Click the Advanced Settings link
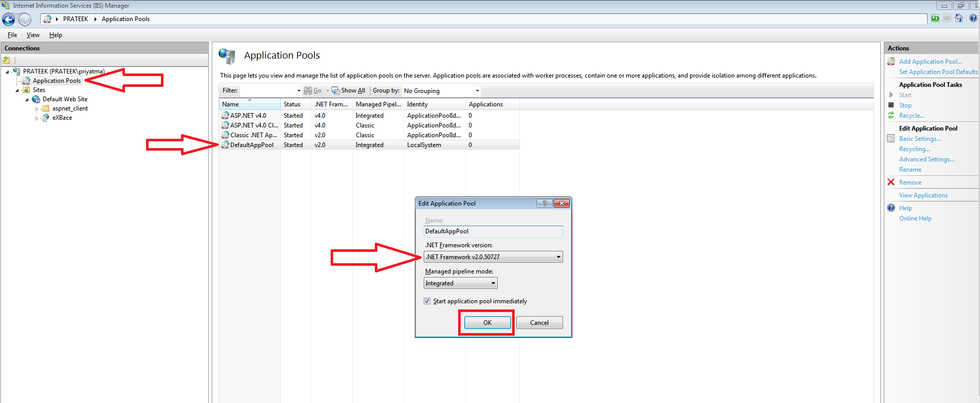The image size is (980, 403). point(927,159)
